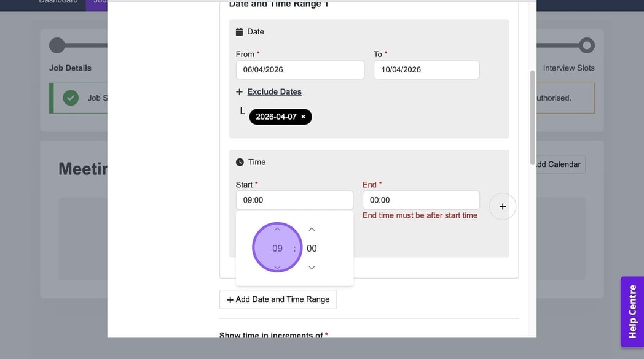Click the From date field
644x359 pixels.
pyautogui.click(x=300, y=69)
